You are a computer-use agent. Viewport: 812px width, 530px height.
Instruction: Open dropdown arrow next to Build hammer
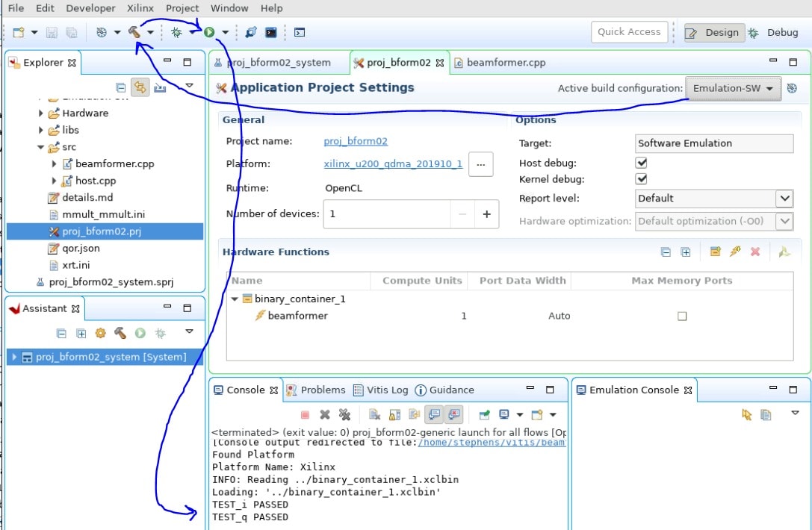(x=150, y=32)
